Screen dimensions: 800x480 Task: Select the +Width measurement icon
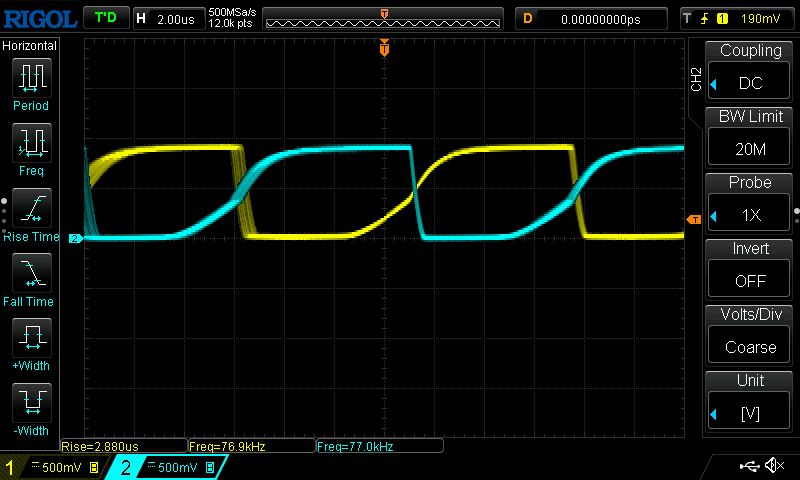tap(31, 340)
